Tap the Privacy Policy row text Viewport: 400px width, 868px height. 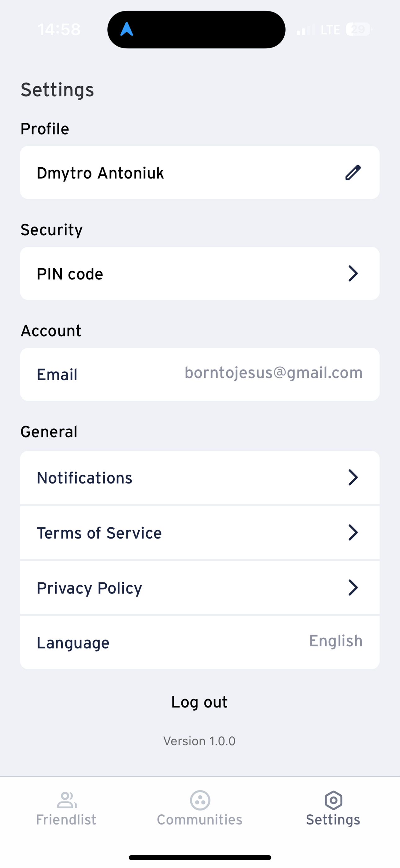(x=89, y=588)
